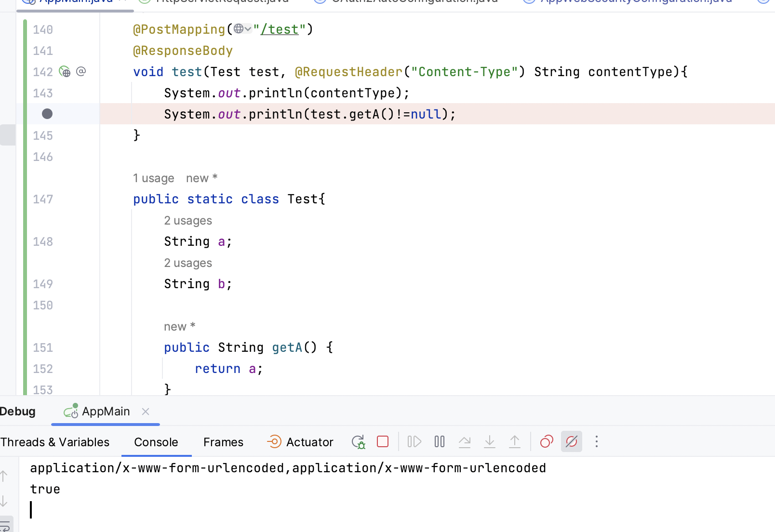The height and width of the screenshot is (532, 775).
Task: Open the debug toolbar more options menu
Action: [x=597, y=441]
